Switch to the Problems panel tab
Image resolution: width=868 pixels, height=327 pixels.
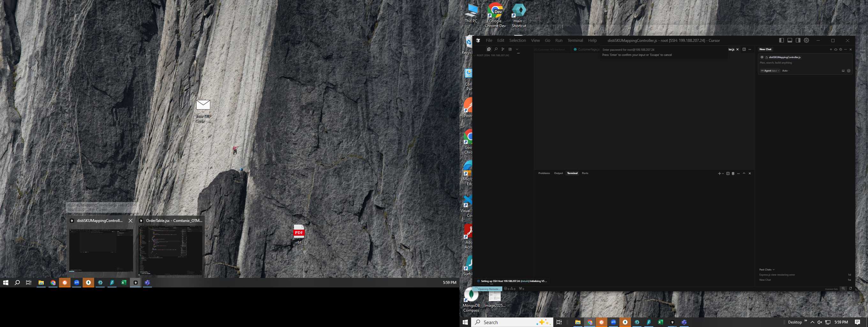point(544,173)
